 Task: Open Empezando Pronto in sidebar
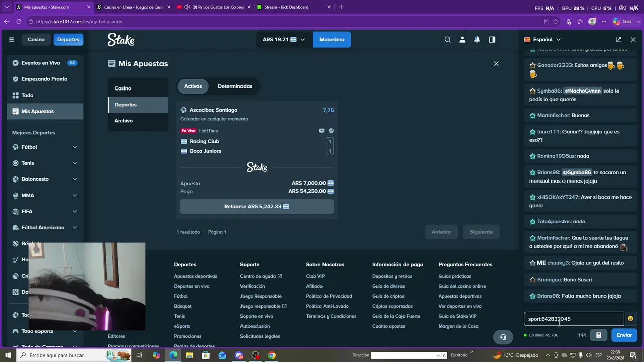coord(45,79)
